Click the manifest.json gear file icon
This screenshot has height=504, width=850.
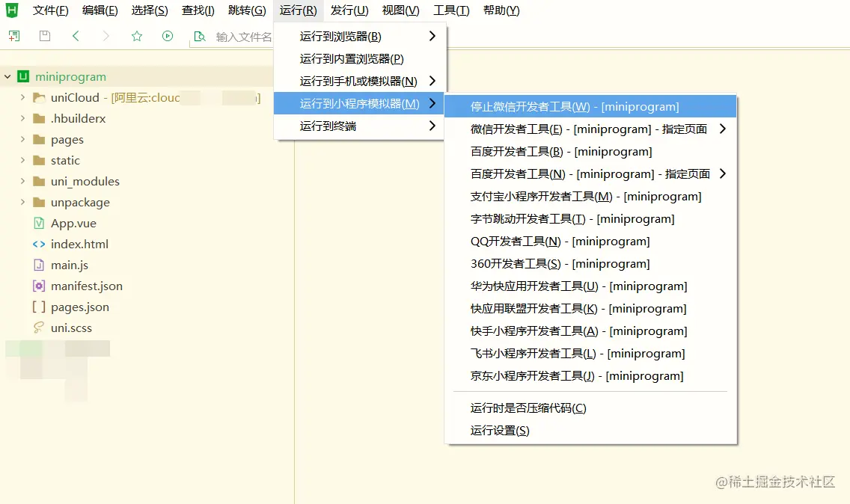click(x=39, y=286)
